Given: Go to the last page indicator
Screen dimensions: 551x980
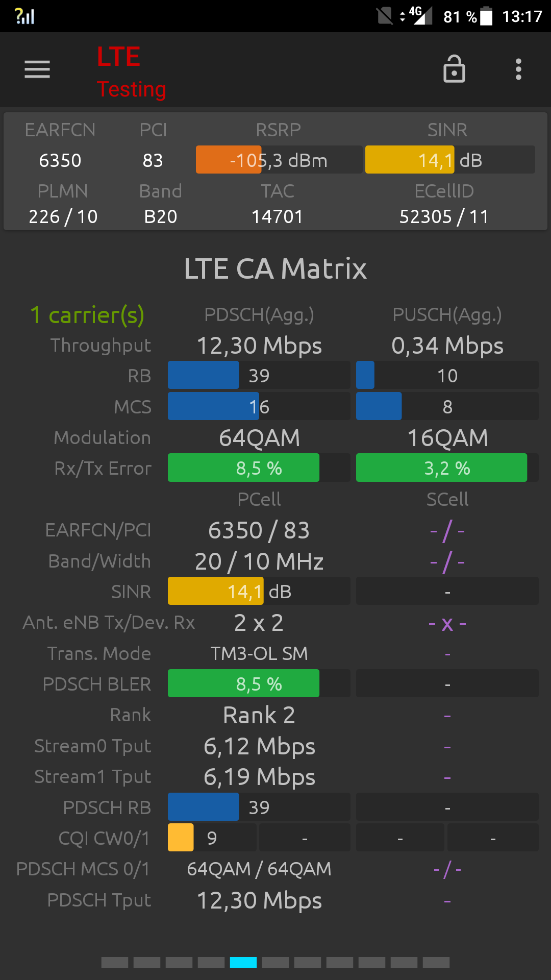Looking at the screenshot, I should (x=436, y=962).
